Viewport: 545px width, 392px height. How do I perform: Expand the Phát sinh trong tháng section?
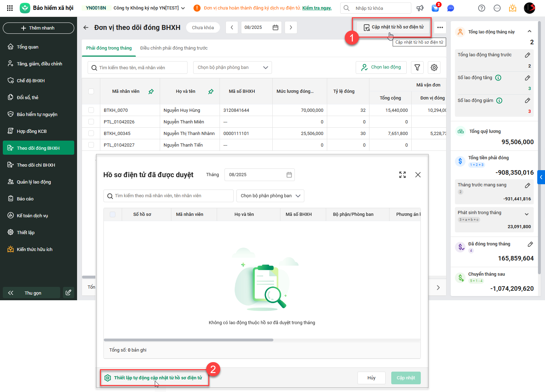(x=527, y=214)
